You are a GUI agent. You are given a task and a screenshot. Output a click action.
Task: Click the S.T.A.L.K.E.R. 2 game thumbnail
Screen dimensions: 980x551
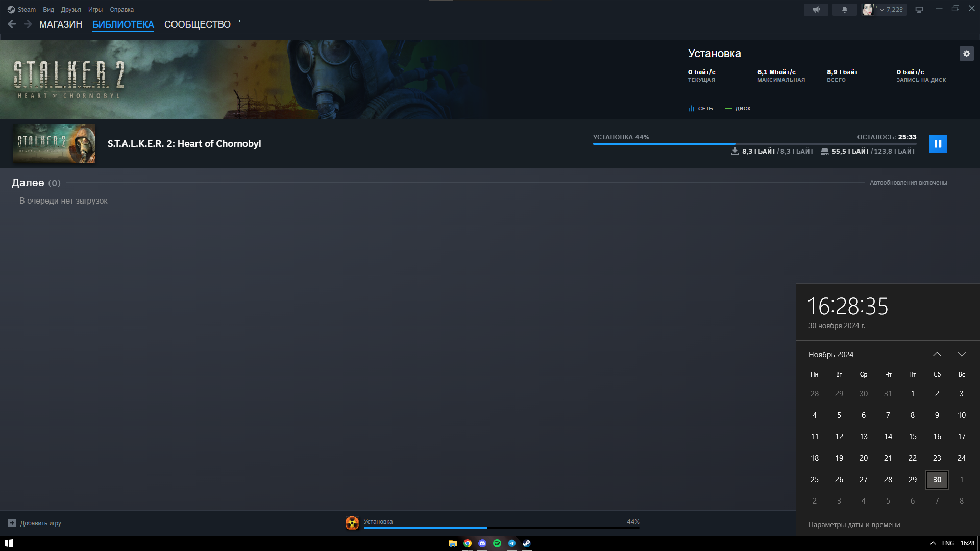54,143
